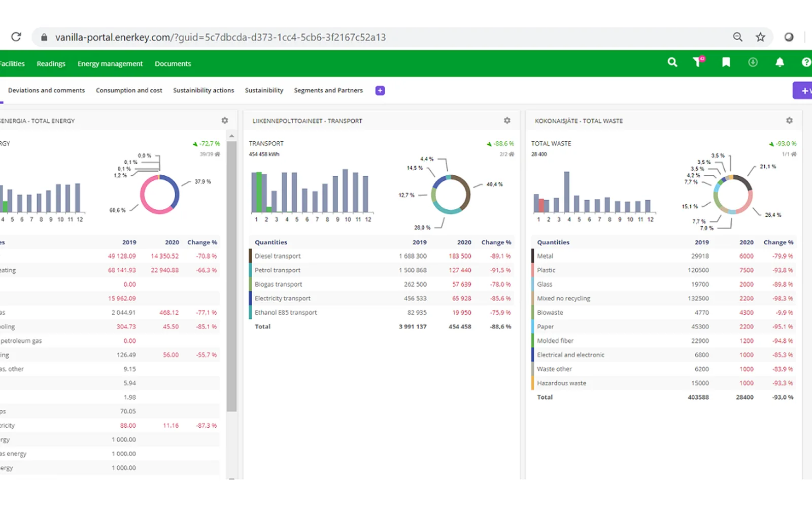Click the Total Energy donut chart
812x508 pixels.
point(160,195)
